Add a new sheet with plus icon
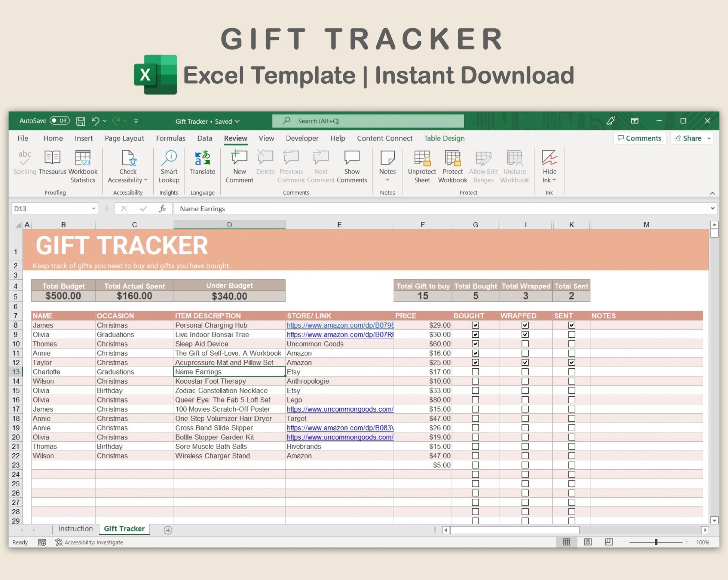728x580 pixels. point(168,530)
